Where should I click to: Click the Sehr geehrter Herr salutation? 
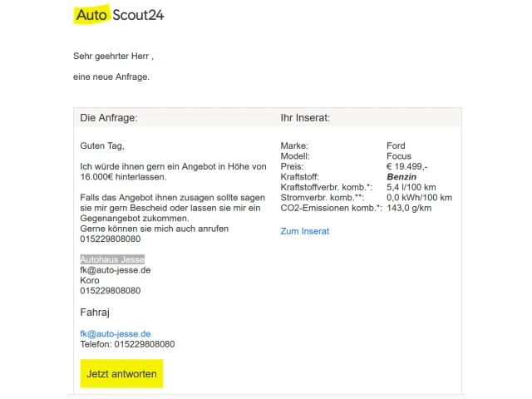pos(113,57)
